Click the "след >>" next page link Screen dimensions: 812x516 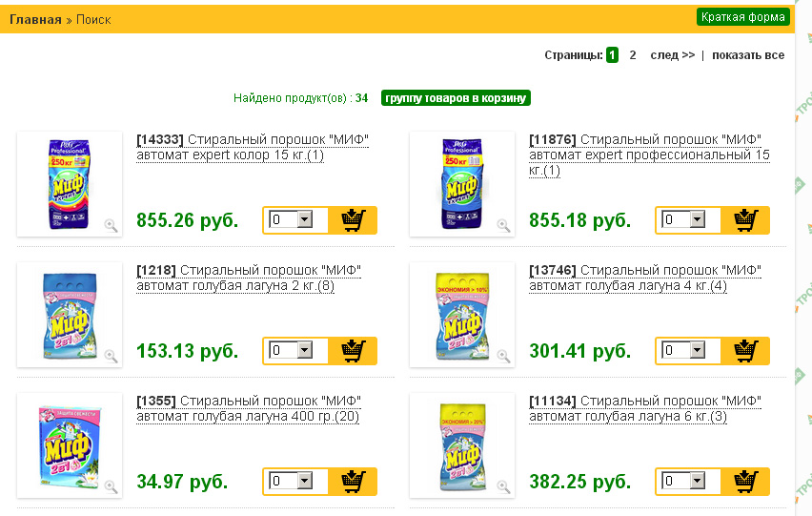[x=673, y=55]
